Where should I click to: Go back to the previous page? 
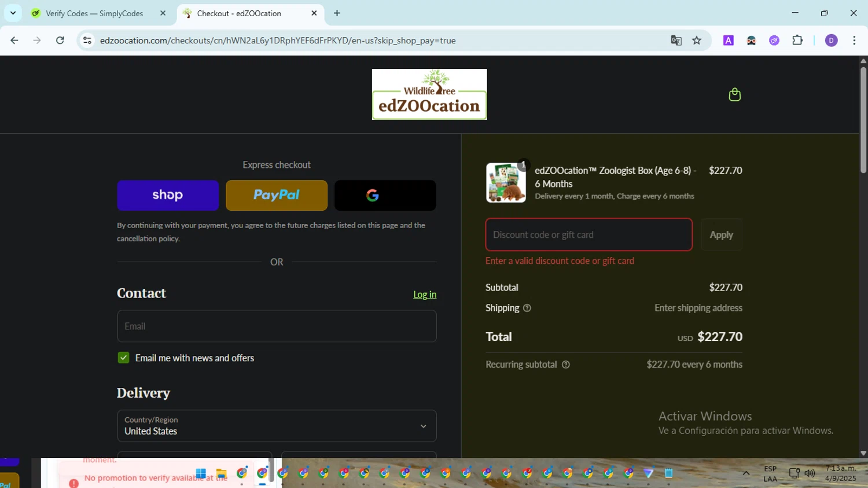click(14, 41)
